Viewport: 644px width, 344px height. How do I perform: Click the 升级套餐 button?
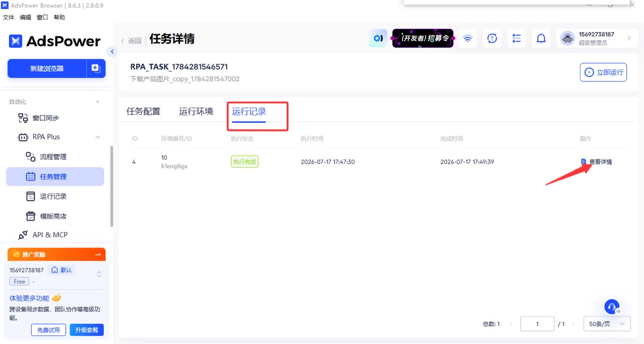point(87,330)
